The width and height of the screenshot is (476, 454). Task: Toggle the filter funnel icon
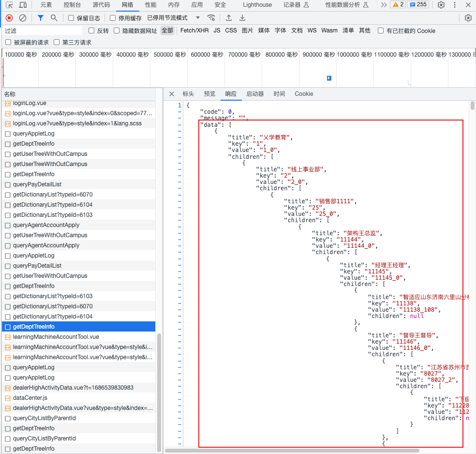(40, 18)
